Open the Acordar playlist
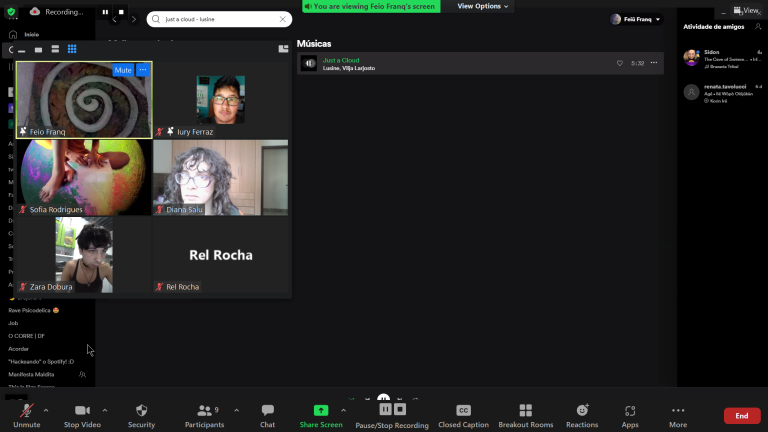 [19, 349]
